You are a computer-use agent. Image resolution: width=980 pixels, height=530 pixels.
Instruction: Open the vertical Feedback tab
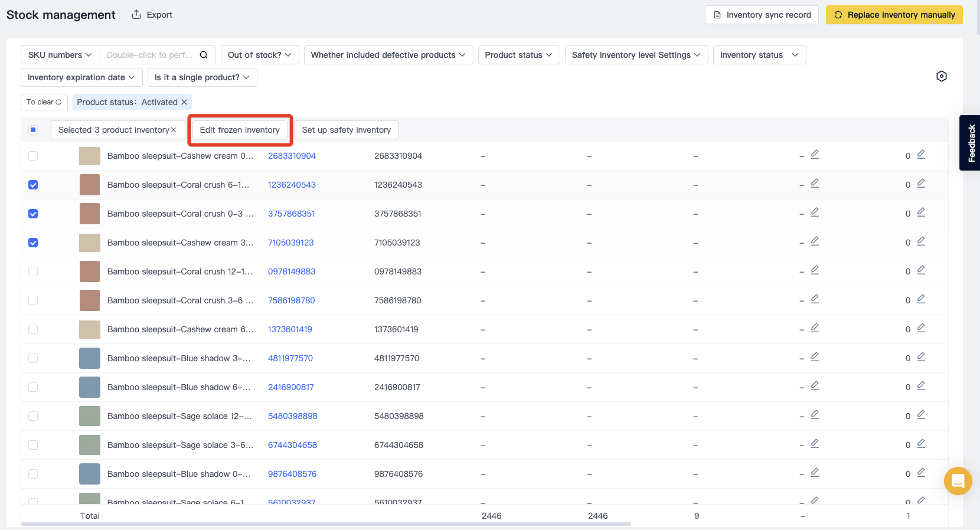tap(971, 143)
